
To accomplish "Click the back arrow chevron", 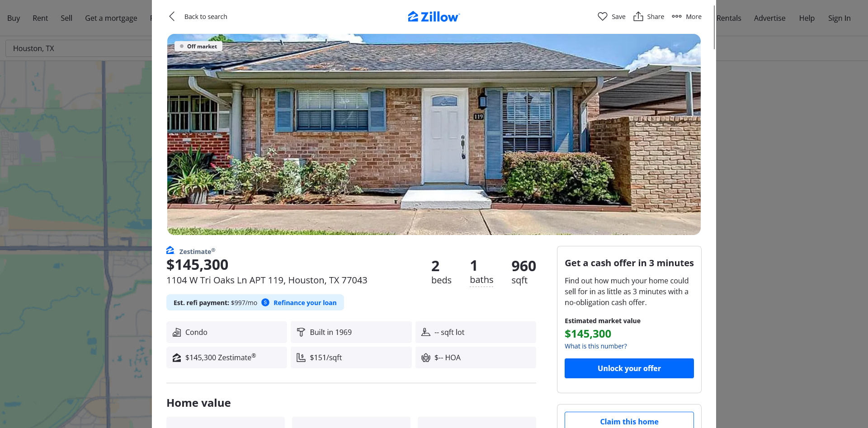I will pyautogui.click(x=172, y=17).
